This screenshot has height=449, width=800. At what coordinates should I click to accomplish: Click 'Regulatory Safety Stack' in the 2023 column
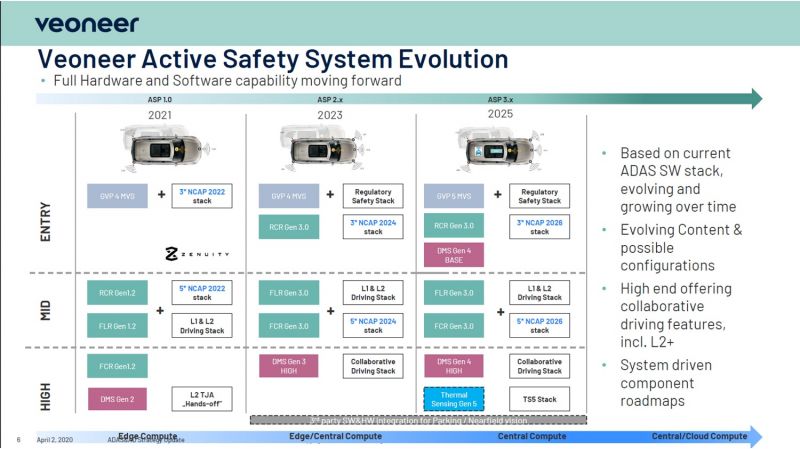[x=373, y=196]
